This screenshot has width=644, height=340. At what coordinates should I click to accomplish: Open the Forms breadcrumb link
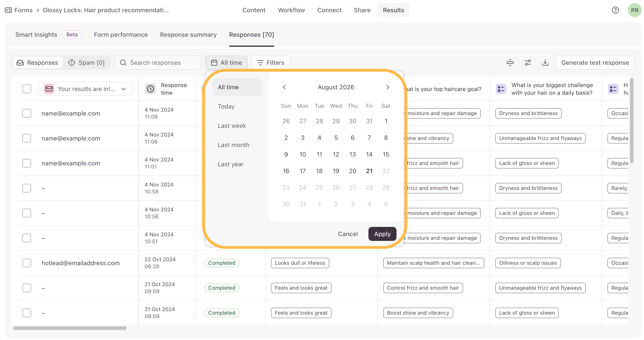pyautogui.click(x=23, y=10)
